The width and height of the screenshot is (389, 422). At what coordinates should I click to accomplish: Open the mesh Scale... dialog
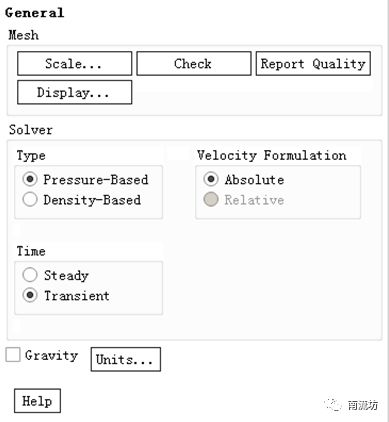(75, 63)
